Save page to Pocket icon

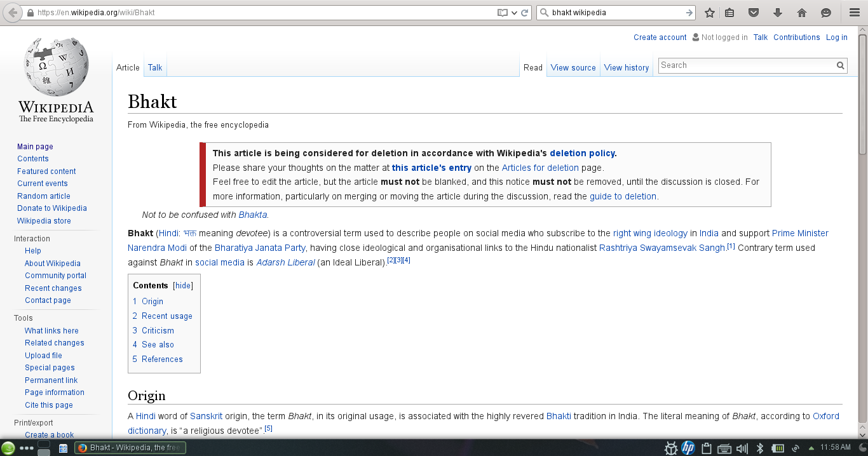point(754,13)
